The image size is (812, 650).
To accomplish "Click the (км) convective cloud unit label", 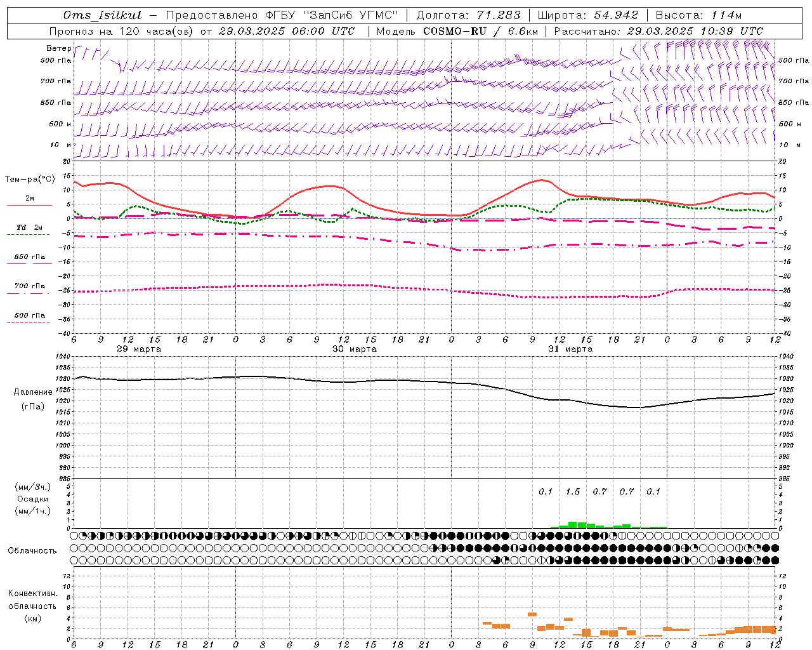I will [33, 618].
